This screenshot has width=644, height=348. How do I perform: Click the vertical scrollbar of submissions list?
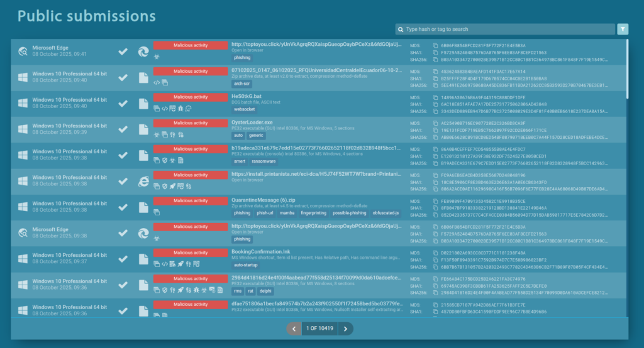(626, 69)
